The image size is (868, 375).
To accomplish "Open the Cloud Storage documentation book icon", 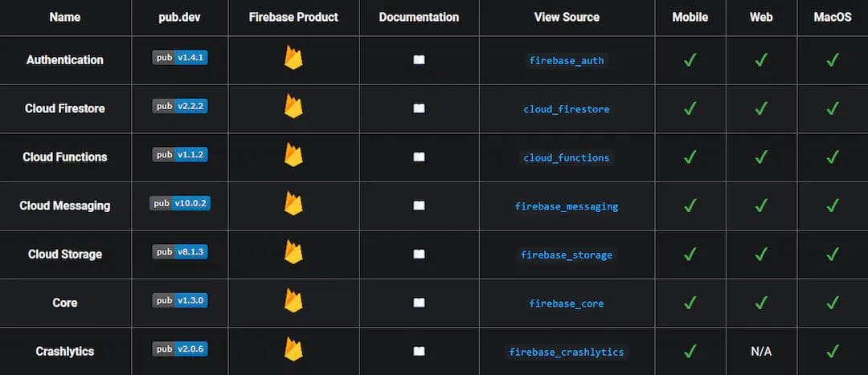I will pyautogui.click(x=419, y=255).
